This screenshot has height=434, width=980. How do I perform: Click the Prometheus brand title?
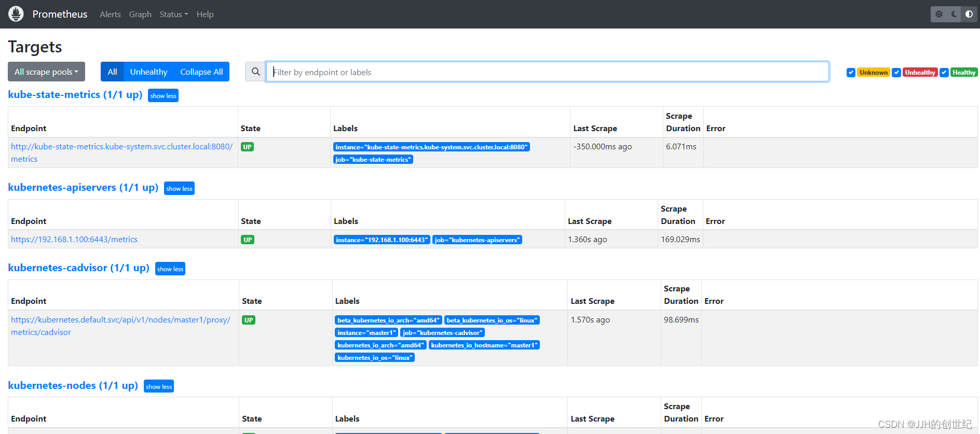click(x=60, y=14)
